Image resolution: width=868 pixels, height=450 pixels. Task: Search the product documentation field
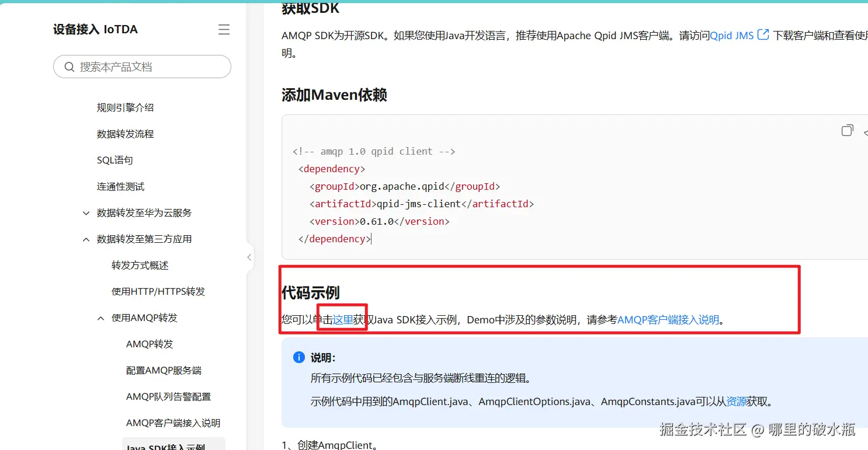coord(142,67)
